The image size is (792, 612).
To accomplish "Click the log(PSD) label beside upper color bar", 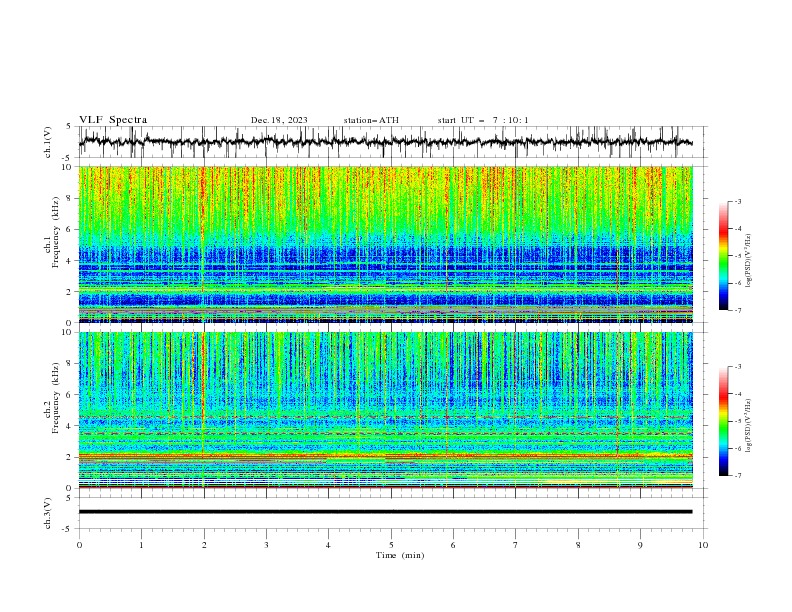I will [x=748, y=261].
